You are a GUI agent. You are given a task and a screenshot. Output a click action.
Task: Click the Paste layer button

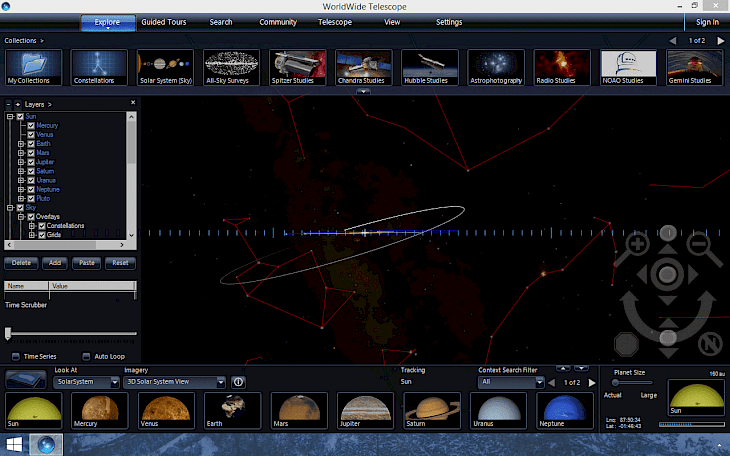pyautogui.click(x=87, y=263)
